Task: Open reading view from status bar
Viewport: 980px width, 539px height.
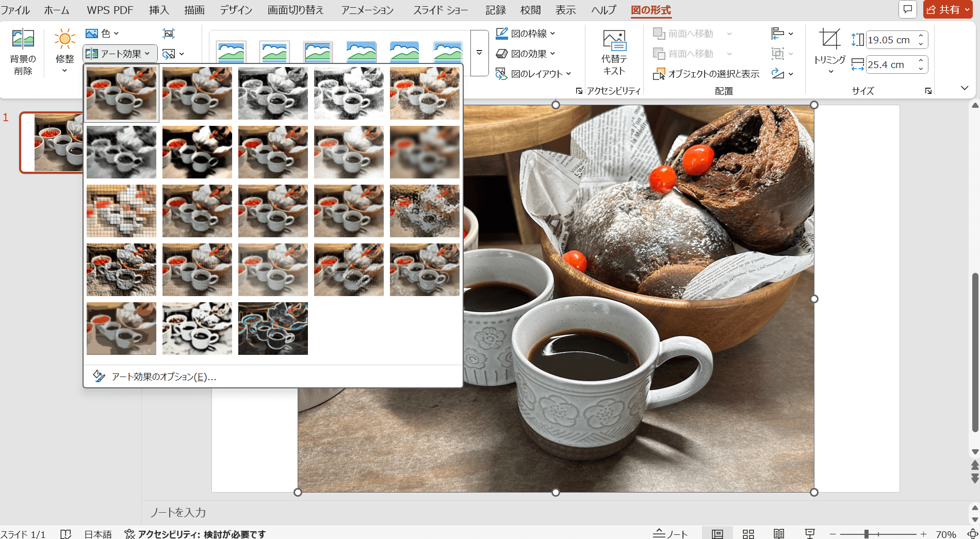Action: click(x=779, y=534)
